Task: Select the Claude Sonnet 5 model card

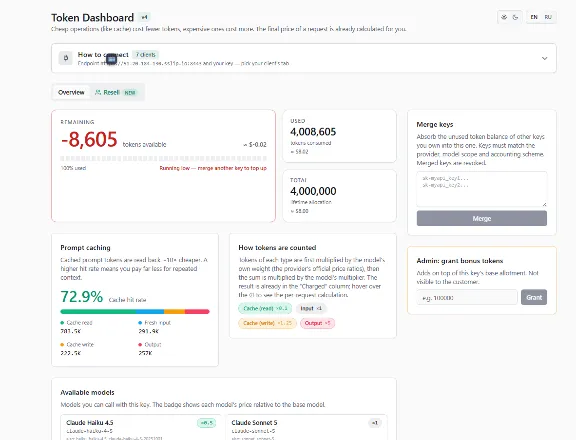Action: 306,428
